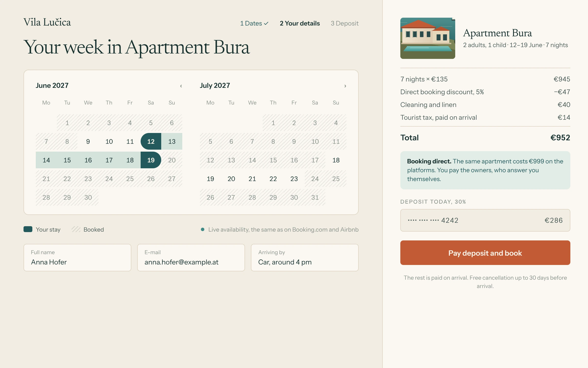The image size is (588, 368).
Task: Click the July 2027 month heading
Action: (215, 85)
